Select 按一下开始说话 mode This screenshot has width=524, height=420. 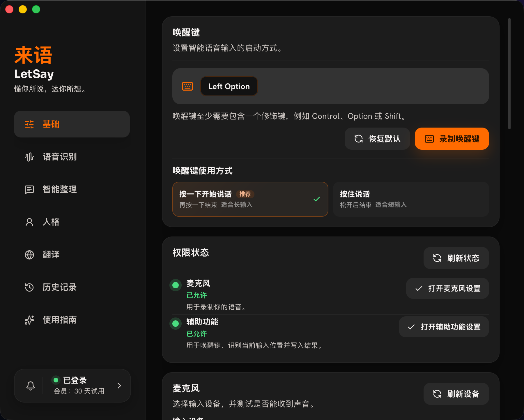(x=250, y=199)
